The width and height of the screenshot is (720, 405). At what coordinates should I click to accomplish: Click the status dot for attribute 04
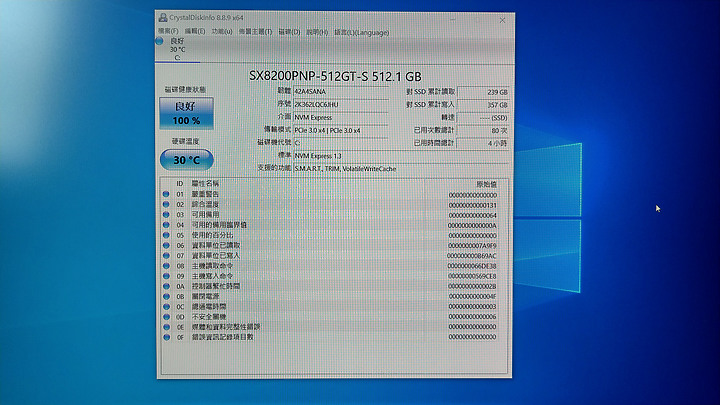(x=166, y=225)
